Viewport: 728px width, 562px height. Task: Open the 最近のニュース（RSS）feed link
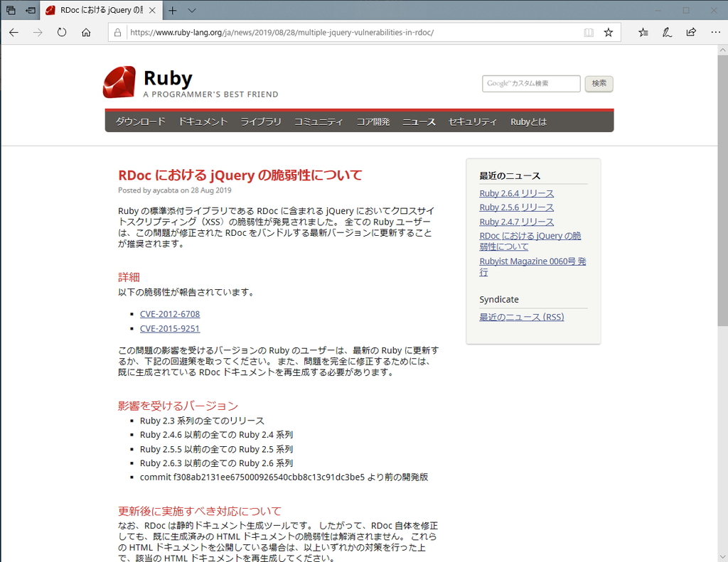coord(521,317)
